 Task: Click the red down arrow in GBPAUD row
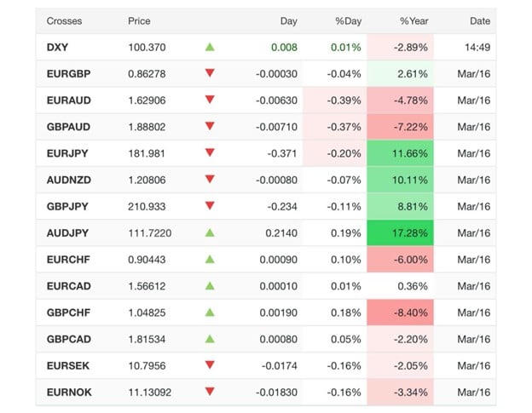[x=210, y=126]
